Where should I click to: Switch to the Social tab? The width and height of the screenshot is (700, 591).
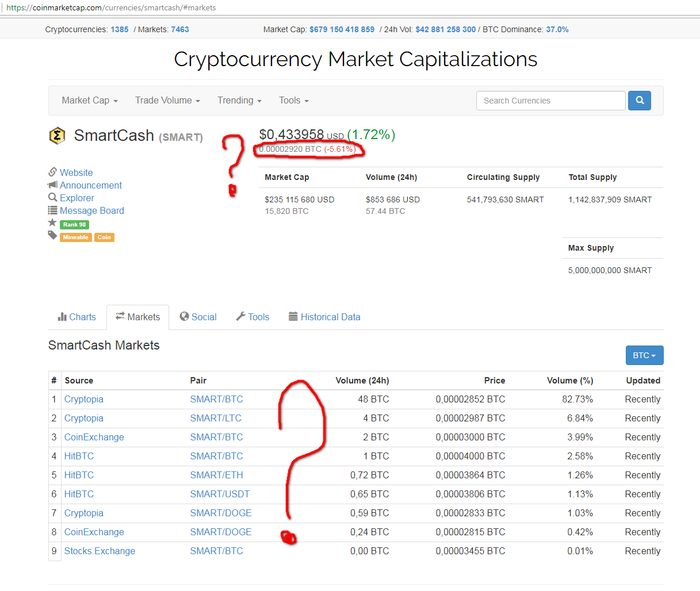tap(198, 317)
